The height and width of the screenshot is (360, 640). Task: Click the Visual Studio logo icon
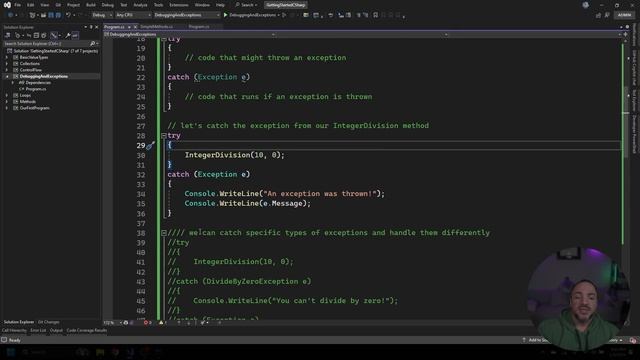[7, 5]
